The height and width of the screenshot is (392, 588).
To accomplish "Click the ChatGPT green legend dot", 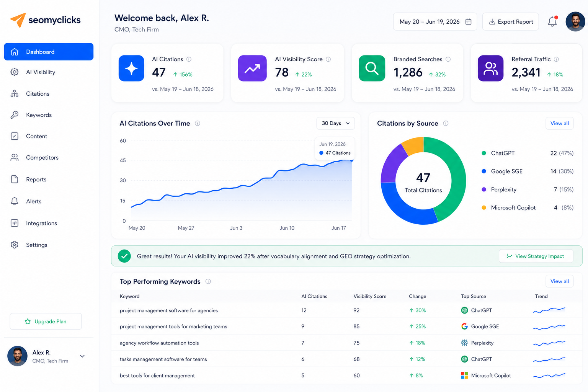I will pyautogui.click(x=484, y=153).
